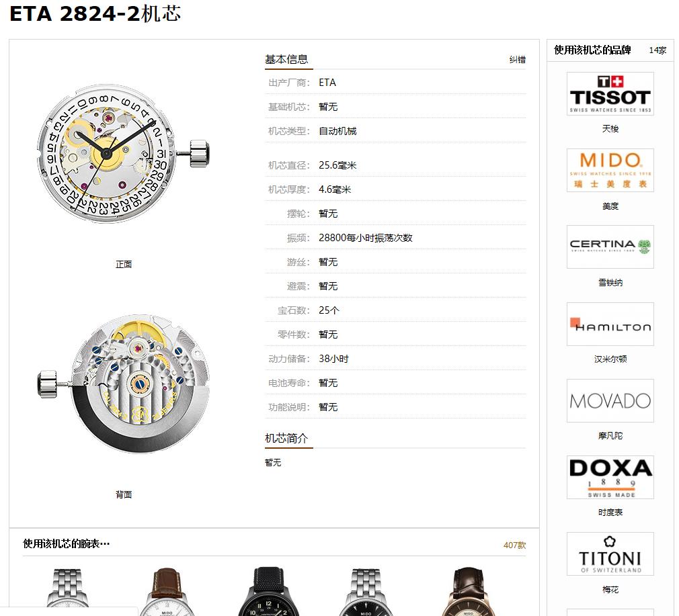View the movement back image
This screenshot has width=679, height=616.
124,384
